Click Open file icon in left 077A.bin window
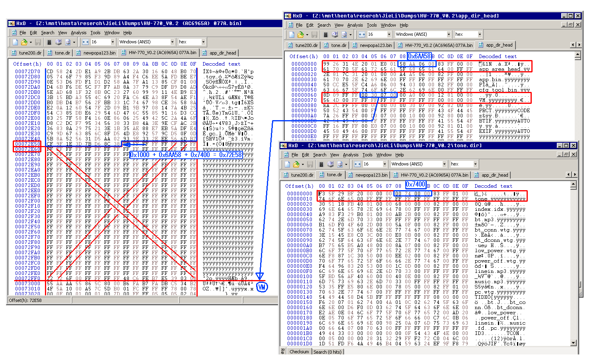Viewport: 593px width, 364px height. click(24, 42)
